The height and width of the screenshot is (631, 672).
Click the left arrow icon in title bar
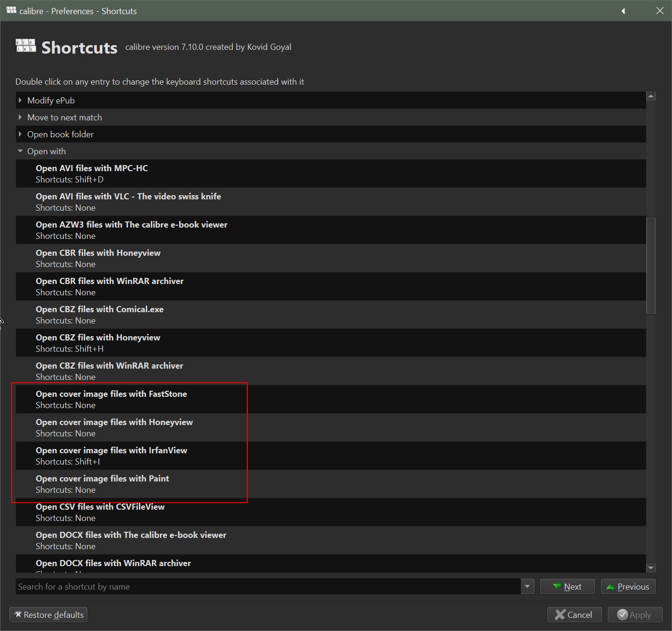point(623,11)
